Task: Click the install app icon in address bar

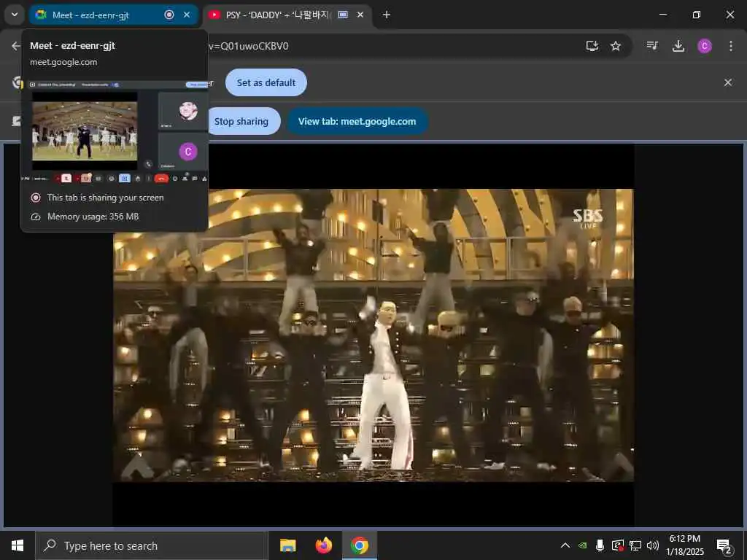Action: click(592, 46)
